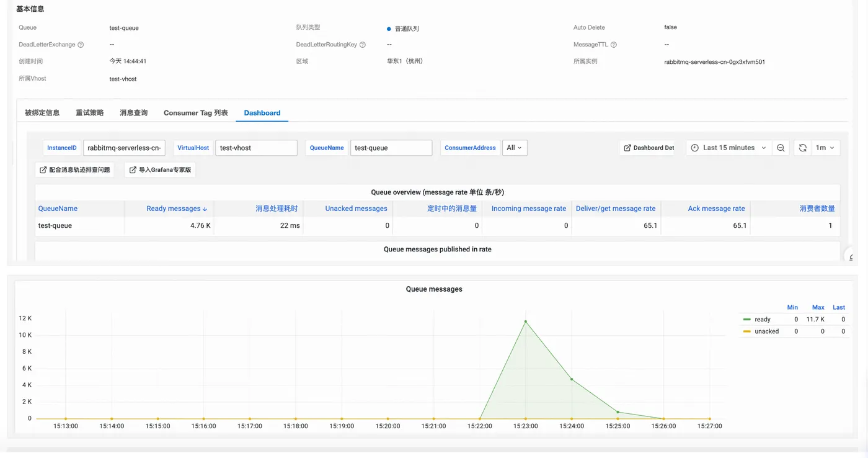
Task: Click the Auto Delete value false
Action: [670, 27]
